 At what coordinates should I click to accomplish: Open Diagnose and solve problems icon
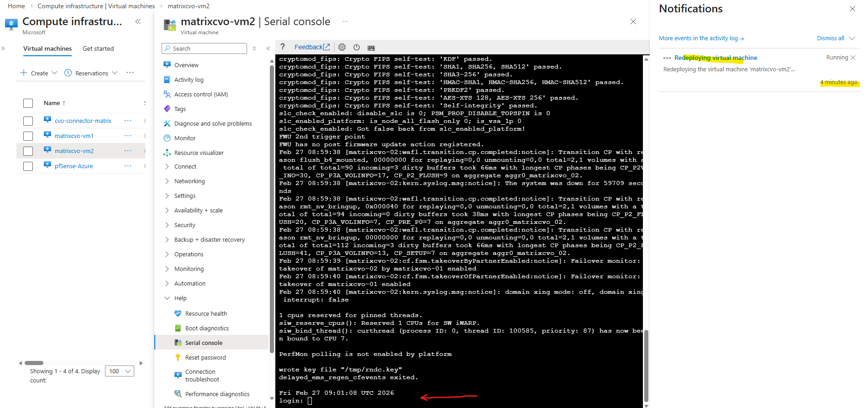[167, 123]
